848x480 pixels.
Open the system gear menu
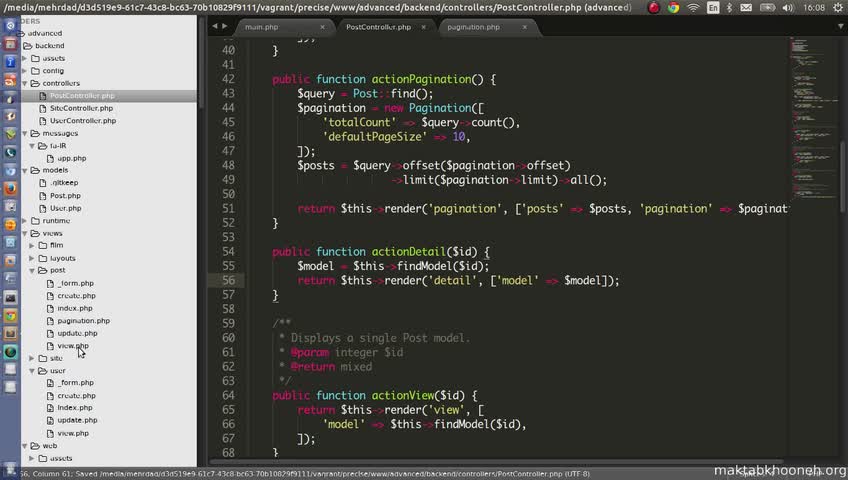(838, 8)
